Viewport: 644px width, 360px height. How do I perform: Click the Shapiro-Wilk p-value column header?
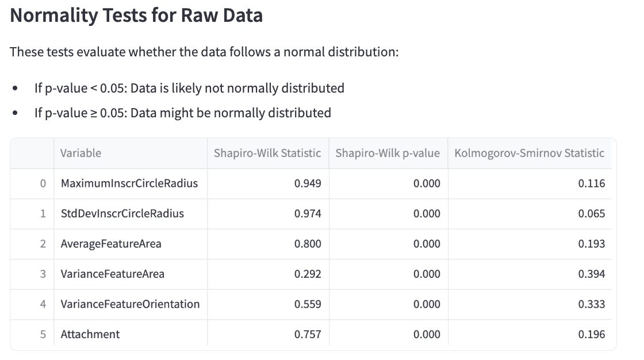pos(389,154)
